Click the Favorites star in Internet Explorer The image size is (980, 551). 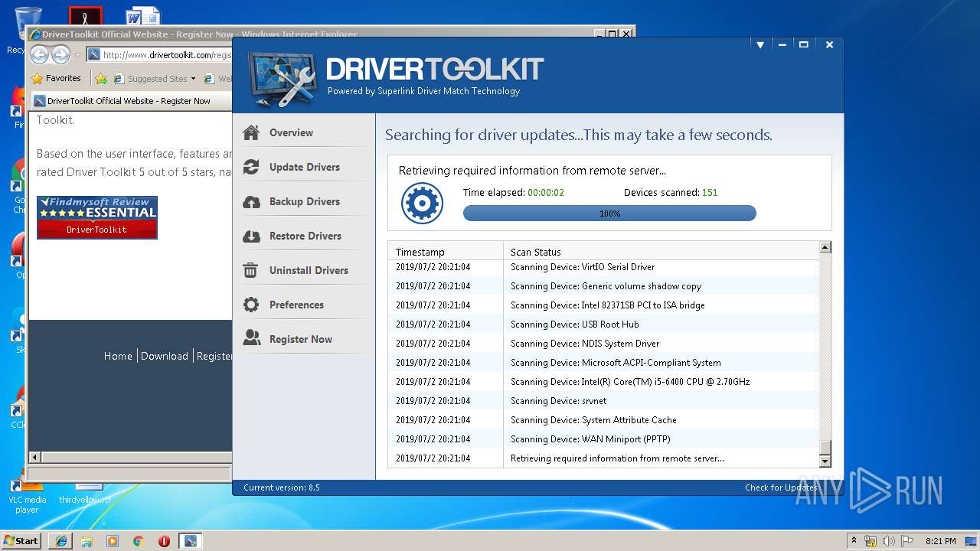(37, 78)
